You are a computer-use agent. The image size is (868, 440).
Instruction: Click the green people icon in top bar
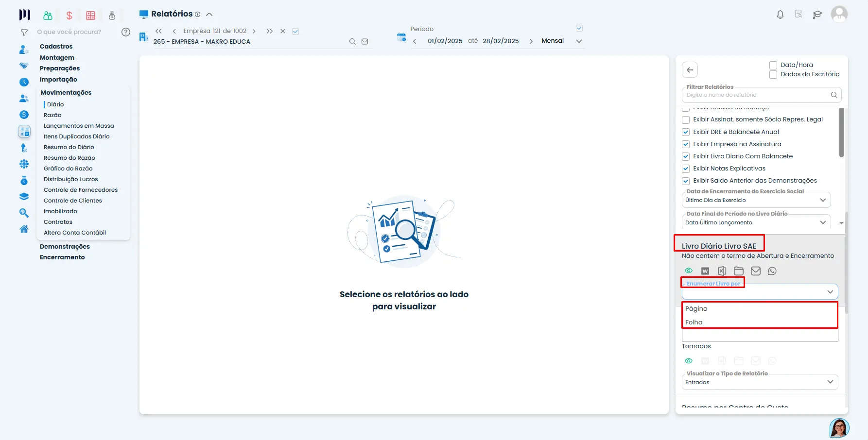click(x=48, y=16)
